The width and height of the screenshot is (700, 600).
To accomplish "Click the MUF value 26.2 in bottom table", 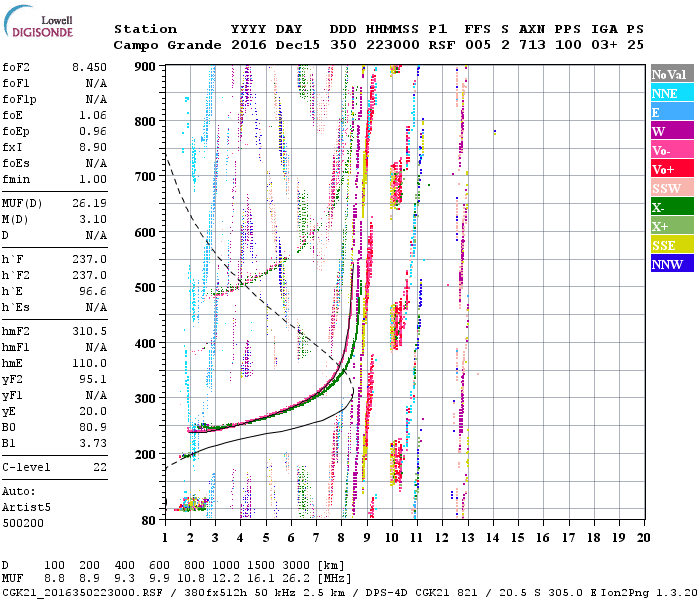I will pos(296,579).
